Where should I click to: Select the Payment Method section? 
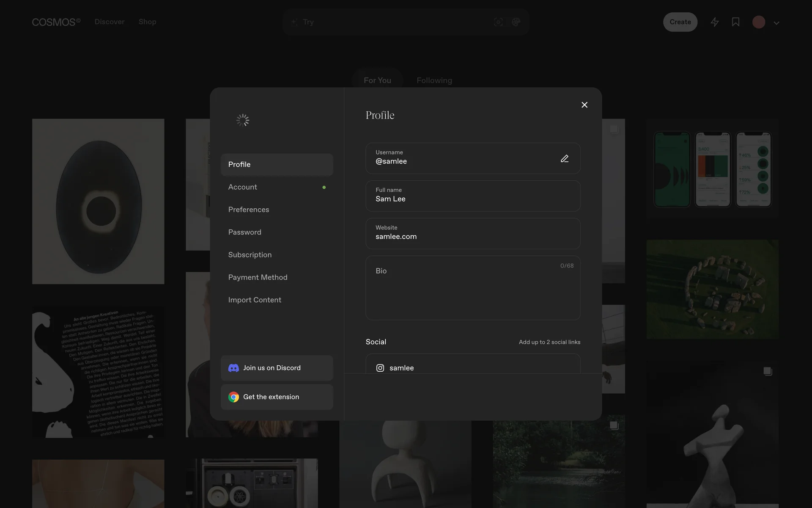point(258,277)
